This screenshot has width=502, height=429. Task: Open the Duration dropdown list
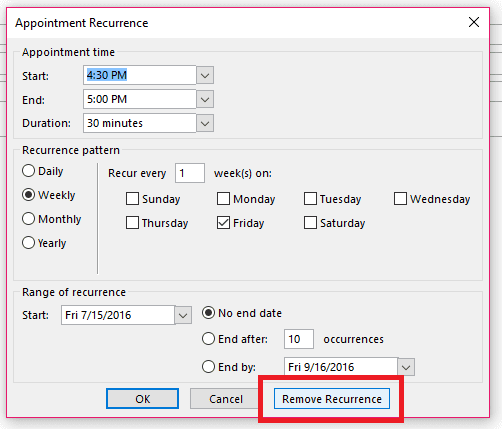205,123
